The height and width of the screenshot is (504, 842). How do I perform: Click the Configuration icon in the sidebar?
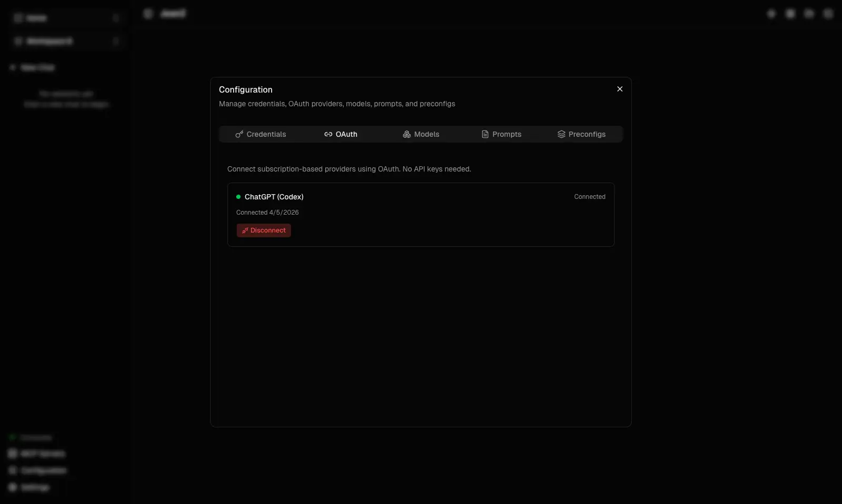click(x=13, y=471)
